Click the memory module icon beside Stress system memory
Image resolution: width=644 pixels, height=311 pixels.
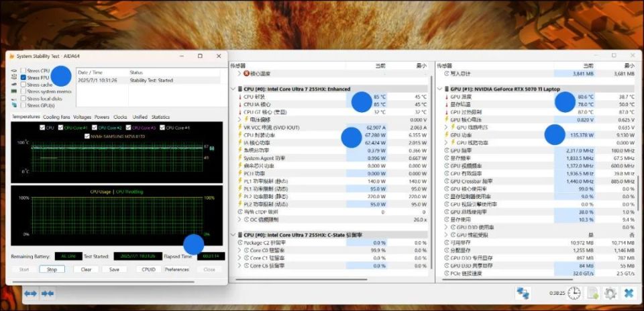[14, 91]
